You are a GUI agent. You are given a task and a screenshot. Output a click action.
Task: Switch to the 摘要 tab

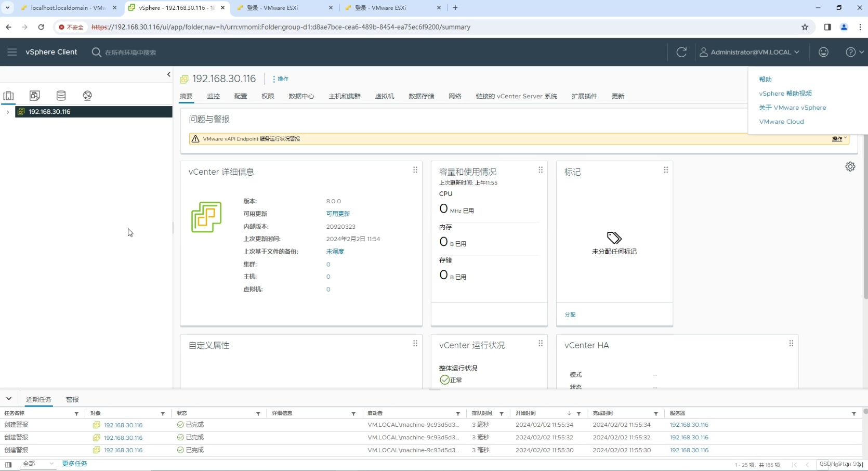186,96
